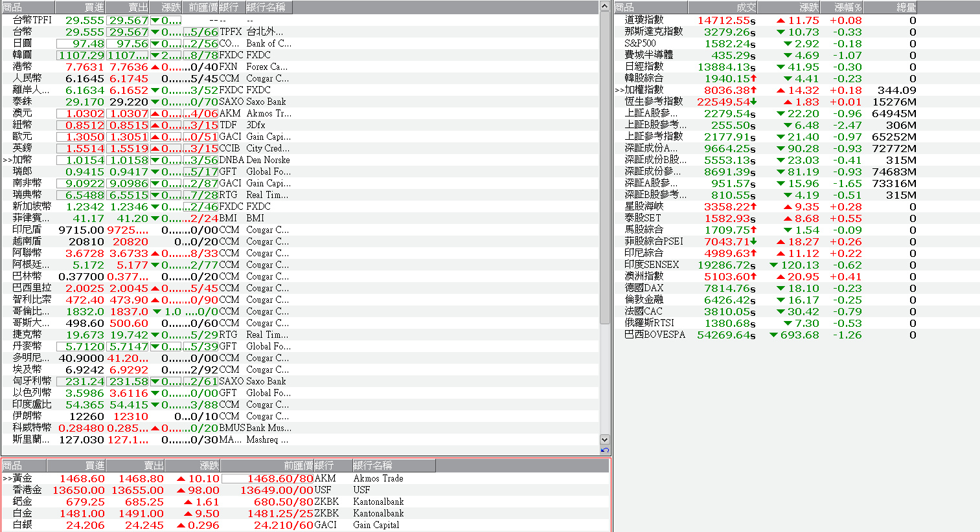980x532 pixels.
Task: Select the 巴西里拉 currency row
Action: [x=300, y=288]
